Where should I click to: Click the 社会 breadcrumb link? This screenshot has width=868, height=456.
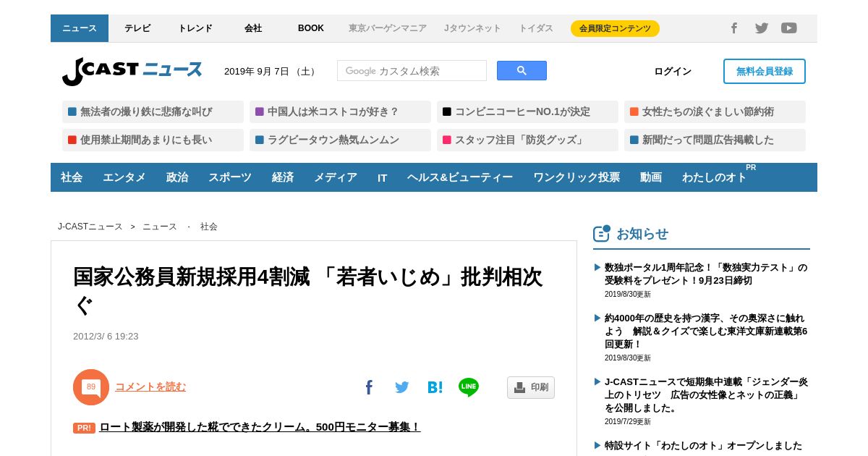coord(209,227)
